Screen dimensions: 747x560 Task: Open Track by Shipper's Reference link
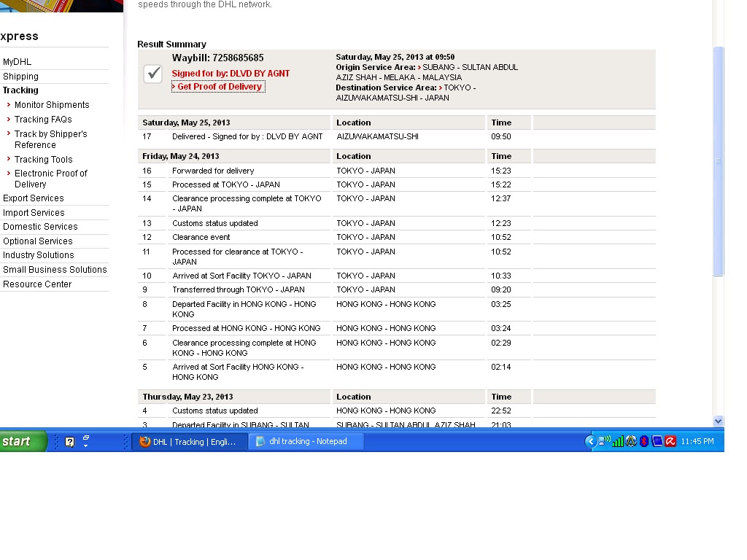(51, 139)
